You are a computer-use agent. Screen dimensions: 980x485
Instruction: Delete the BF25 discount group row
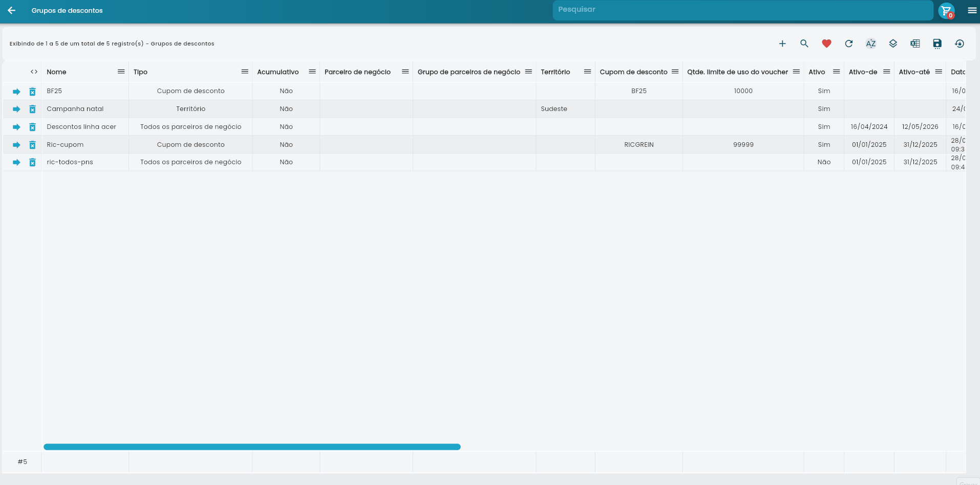[32, 92]
